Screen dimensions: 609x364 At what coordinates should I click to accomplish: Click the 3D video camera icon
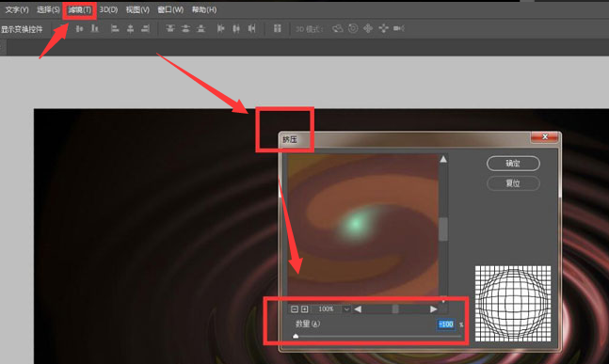pos(399,28)
